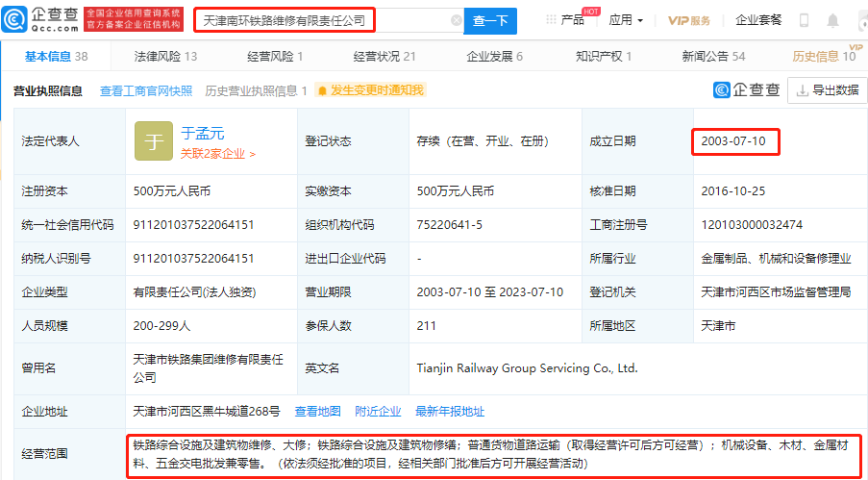868x480 pixels.
Task: Select insured count 211
Action: [x=426, y=326]
